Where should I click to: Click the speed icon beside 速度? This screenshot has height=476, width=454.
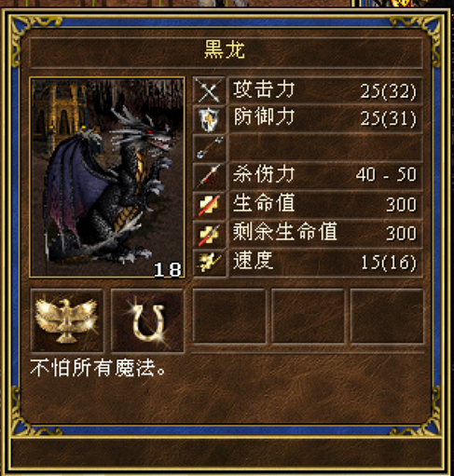209,263
